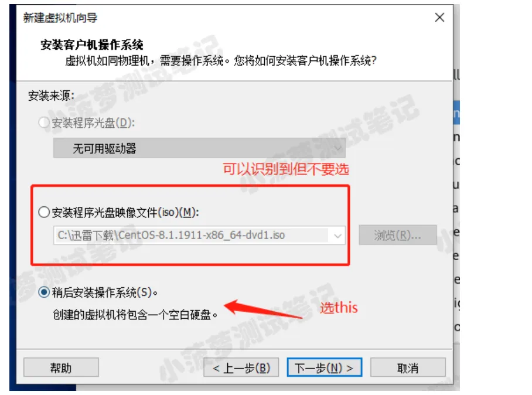
Task: Cancel the wizard with 取消
Action: pos(408,367)
